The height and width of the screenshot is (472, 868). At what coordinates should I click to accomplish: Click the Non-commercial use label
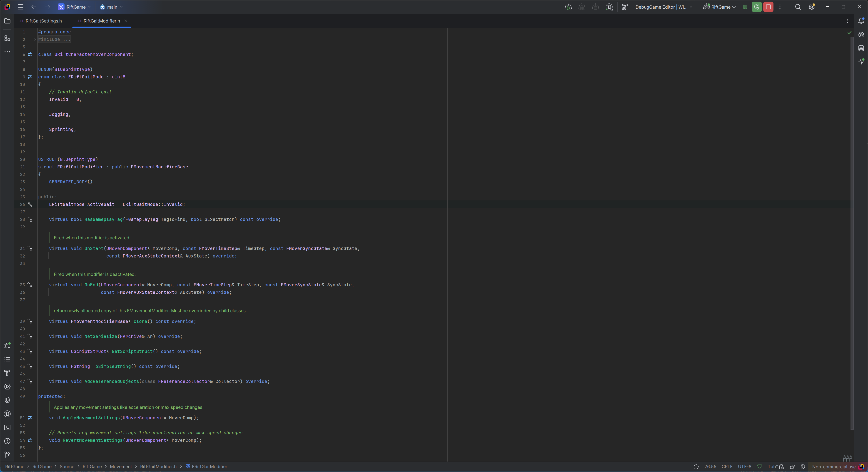pos(834,467)
